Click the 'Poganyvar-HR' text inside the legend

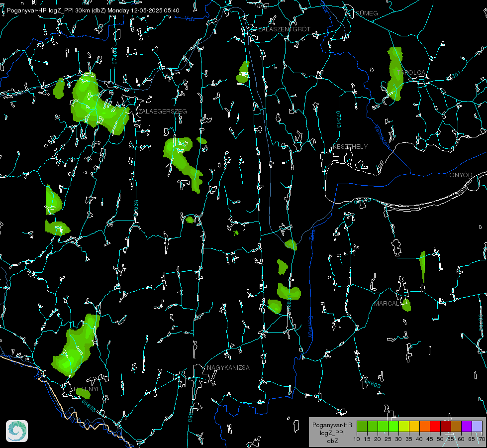332,425
